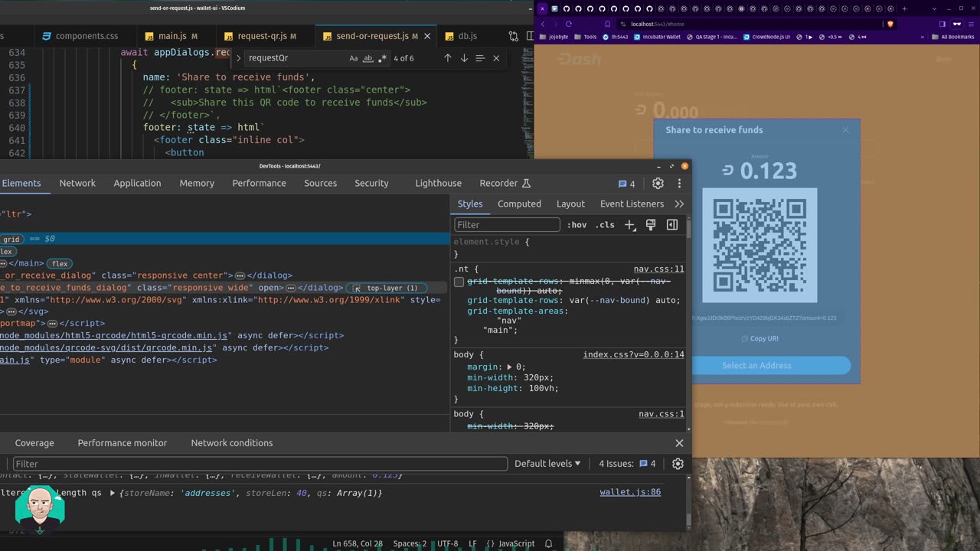The width and height of the screenshot is (980, 551).
Task: Go to next match in find widget
Action: (x=464, y=58)
